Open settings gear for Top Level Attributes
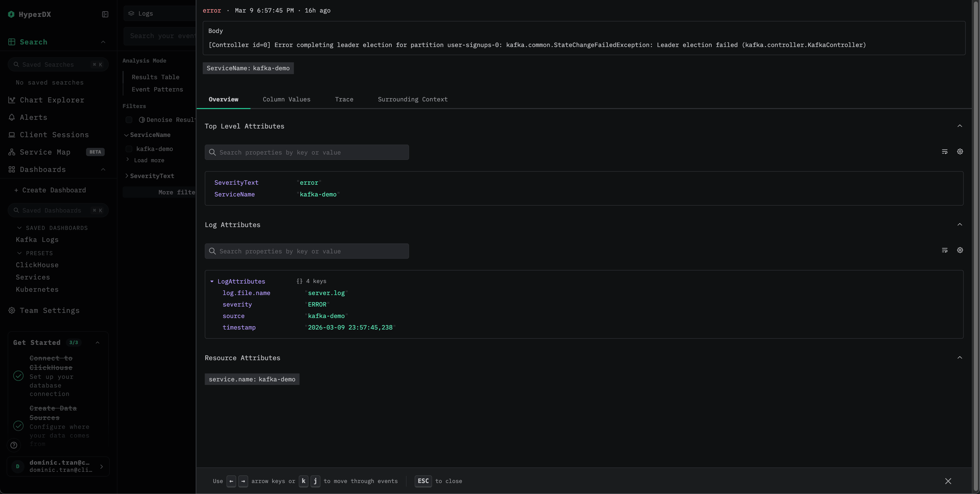This screenshot has height=494, width=980. (x=960, y=151)
